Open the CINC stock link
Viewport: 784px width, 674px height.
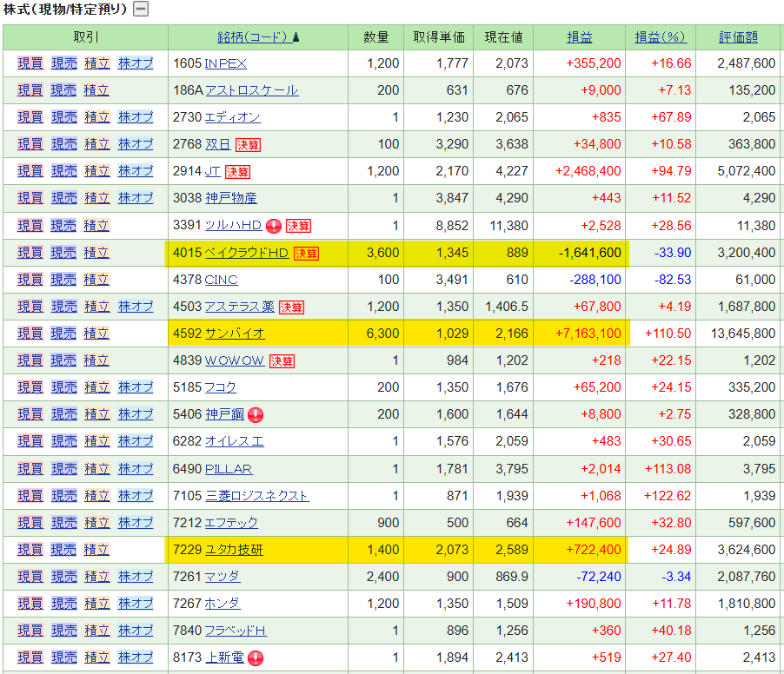click(x=222, y=280)
